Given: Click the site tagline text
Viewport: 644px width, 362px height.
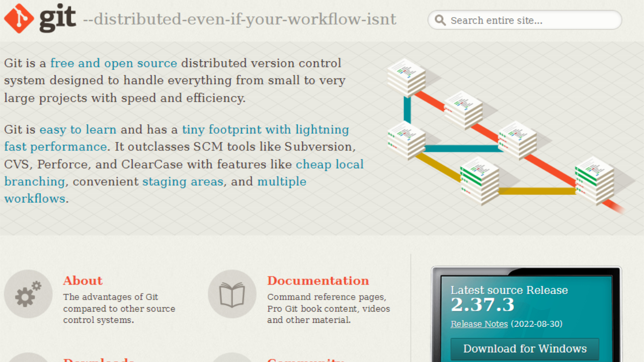Looking at the screenshot, I should [x=239, y=20].
